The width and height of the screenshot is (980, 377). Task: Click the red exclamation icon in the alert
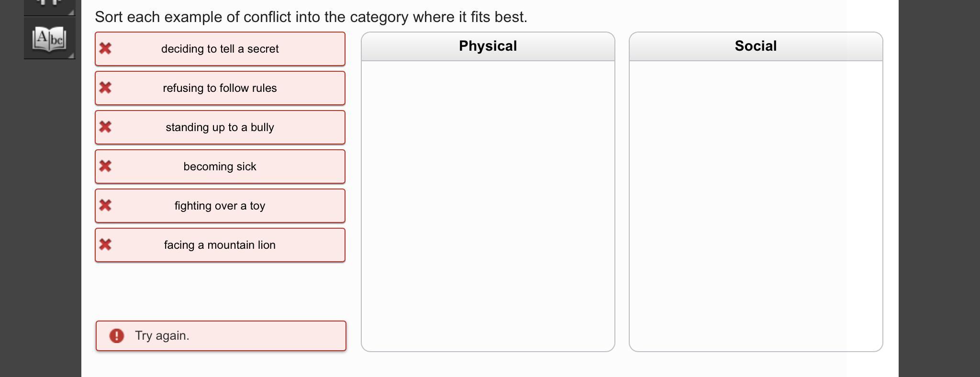pos(117,336)
